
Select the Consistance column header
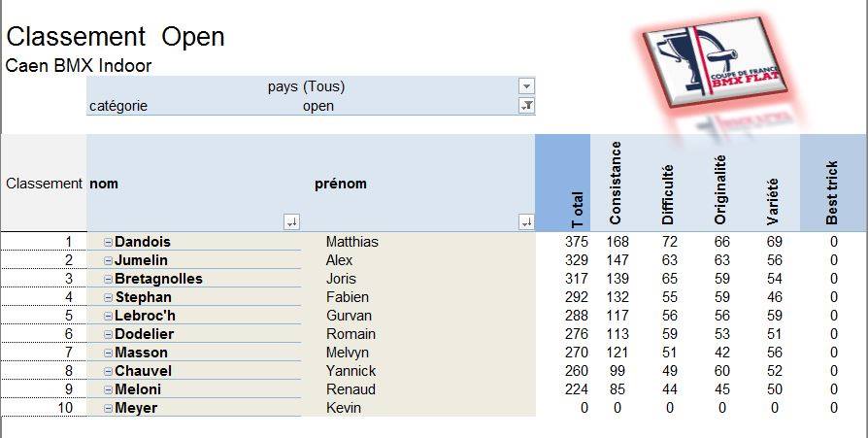coord(617,183)
